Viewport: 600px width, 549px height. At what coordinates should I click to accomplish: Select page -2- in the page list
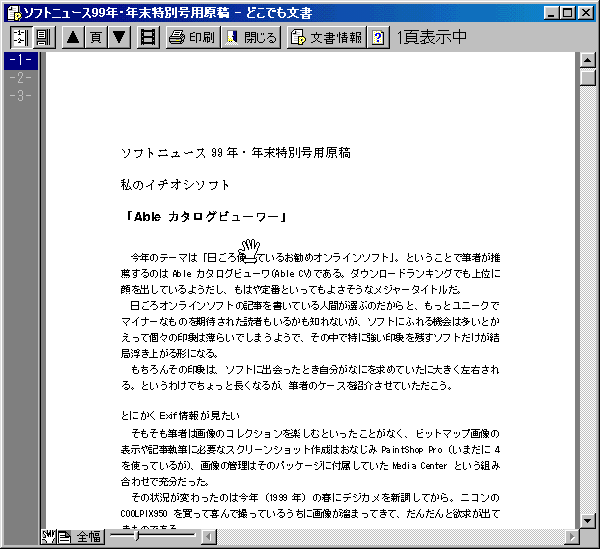21,78
